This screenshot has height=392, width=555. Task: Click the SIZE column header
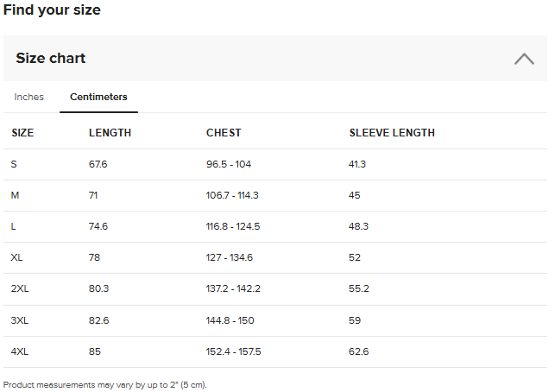coord(22,133)
